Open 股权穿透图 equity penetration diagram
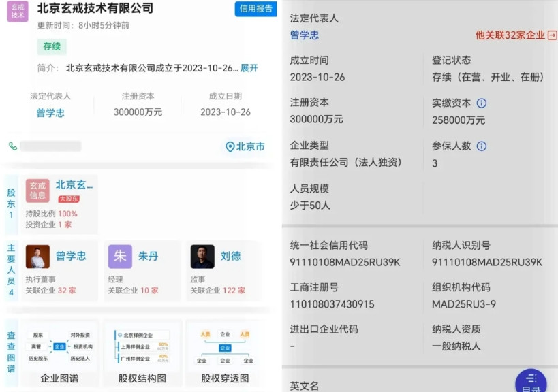 pos(225,353)
